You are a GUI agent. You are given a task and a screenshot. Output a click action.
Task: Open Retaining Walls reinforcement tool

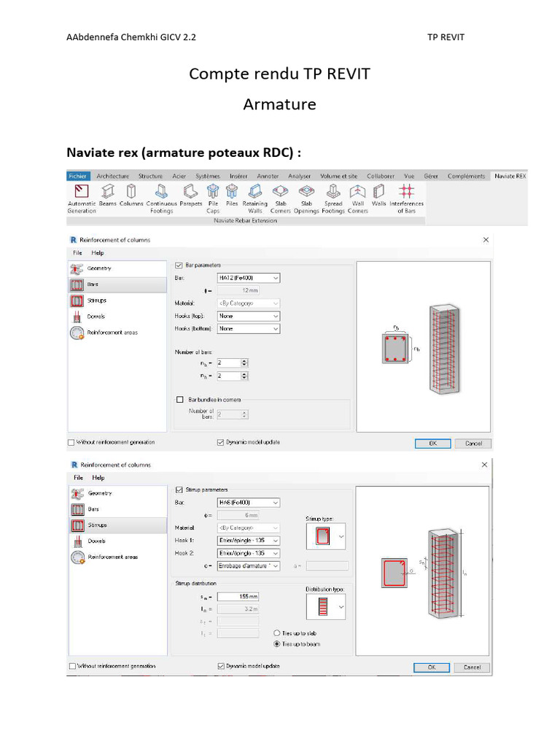pyautogui.click(x=254, y=198)
